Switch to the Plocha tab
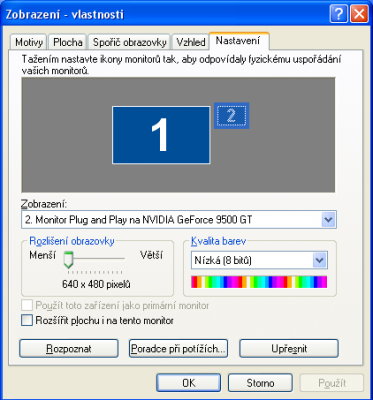Viewport: 373px width, 400px height. pyautogui.click(x=68, y=42)
